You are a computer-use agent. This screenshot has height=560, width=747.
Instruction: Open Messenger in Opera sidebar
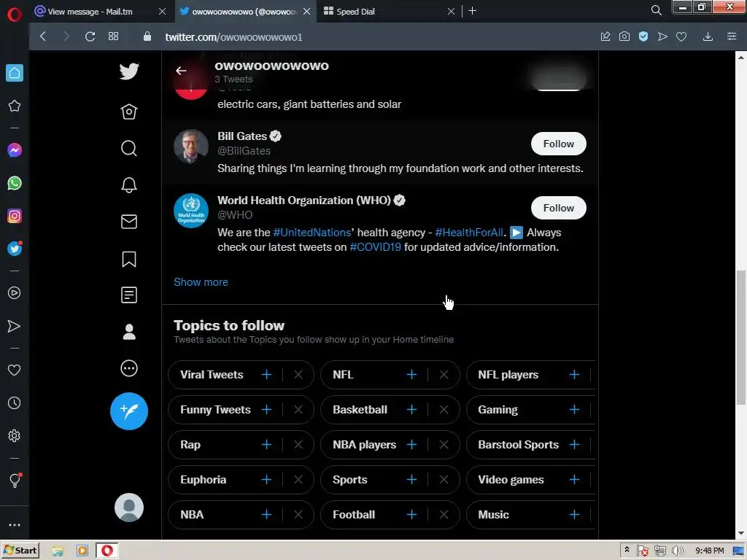coord(15,150)
